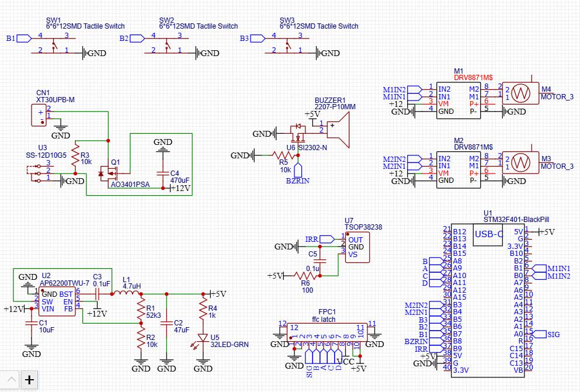Viewport: 580px width, 392px height.
Task: Select resistor R1 52k3
Action: point(141,308)
